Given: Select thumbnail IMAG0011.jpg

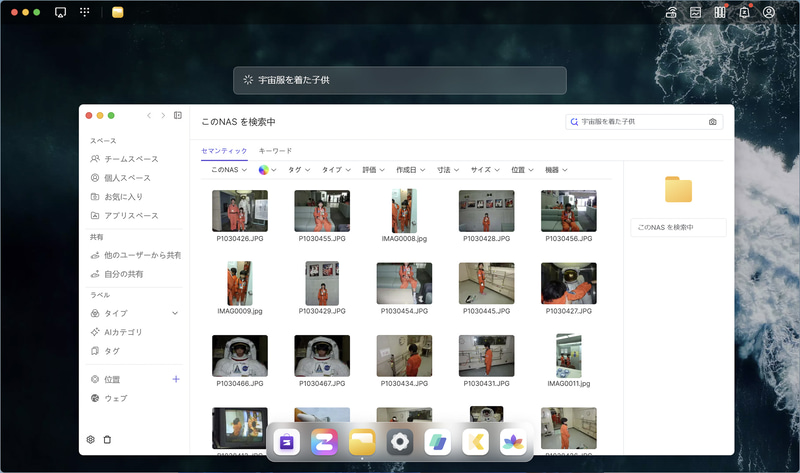Looking at the screenshot, I should click(x=568, y=356).
